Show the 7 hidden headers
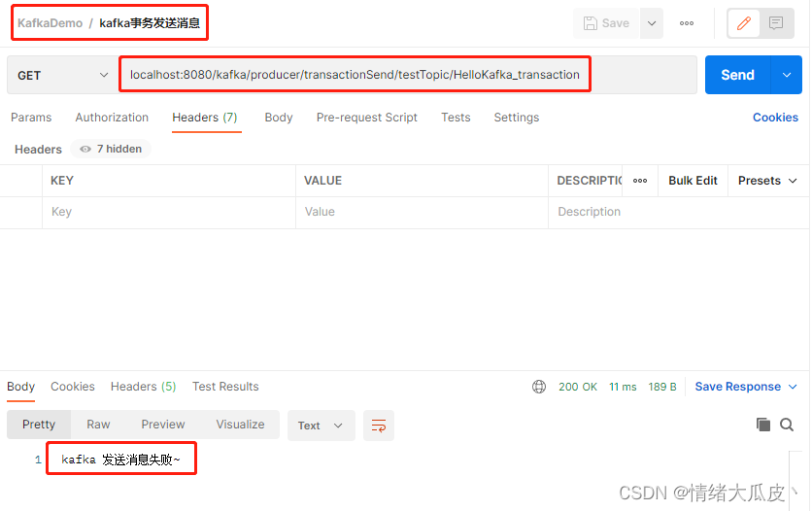 point(111,149)
